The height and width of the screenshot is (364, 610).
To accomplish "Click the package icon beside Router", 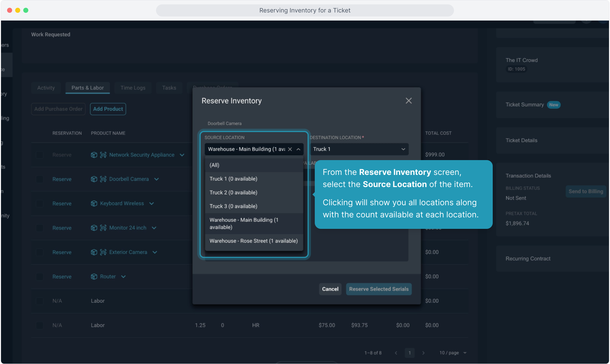I will (94, 277).
